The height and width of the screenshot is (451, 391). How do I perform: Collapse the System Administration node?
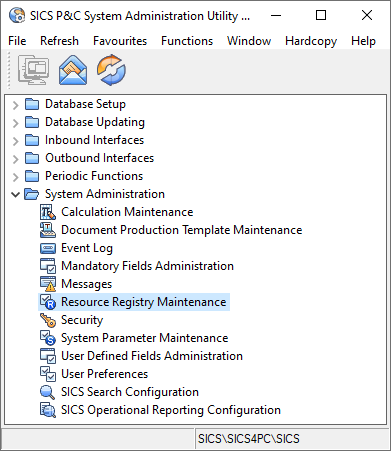click(15, 195)
